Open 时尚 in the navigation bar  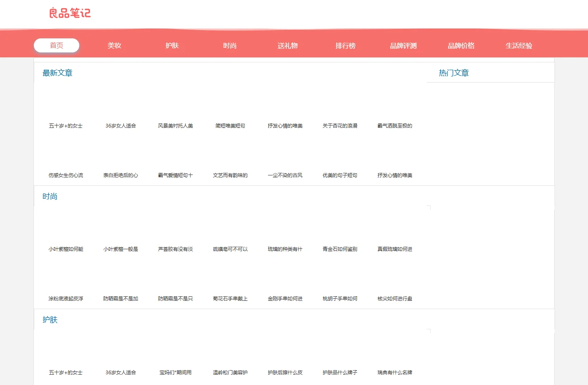230,45
